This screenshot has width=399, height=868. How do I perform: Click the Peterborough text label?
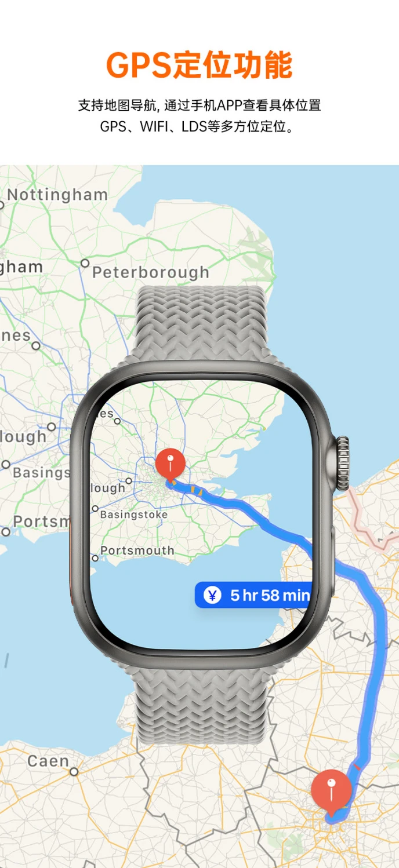[150, 272]
